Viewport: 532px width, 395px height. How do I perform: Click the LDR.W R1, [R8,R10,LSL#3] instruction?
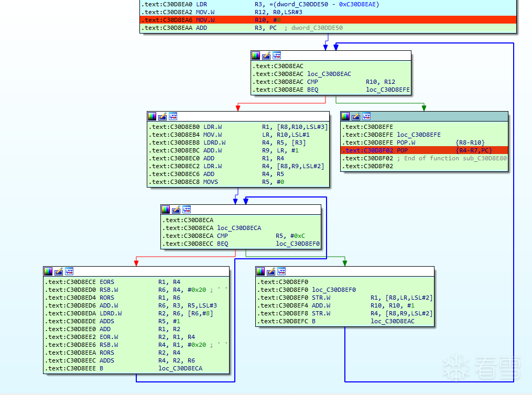coord(240,127)
